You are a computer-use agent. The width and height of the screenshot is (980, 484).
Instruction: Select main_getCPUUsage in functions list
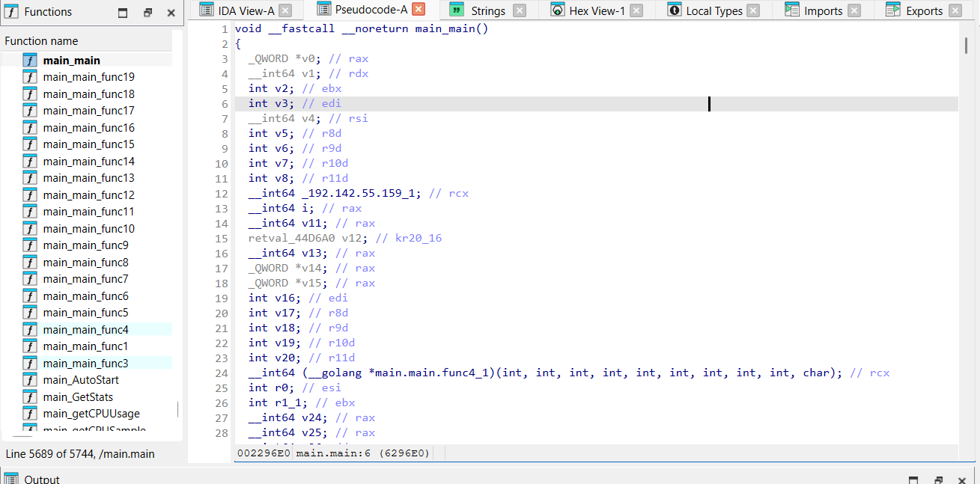coord(91,414)
